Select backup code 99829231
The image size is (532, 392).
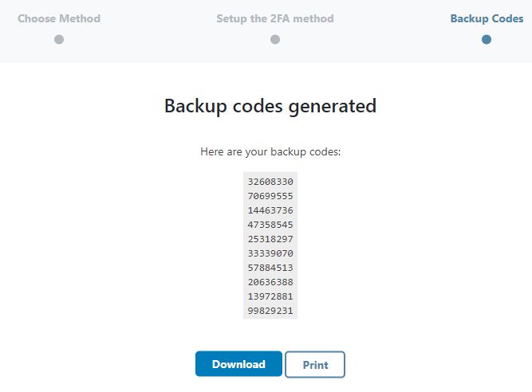tap(270, 311)
